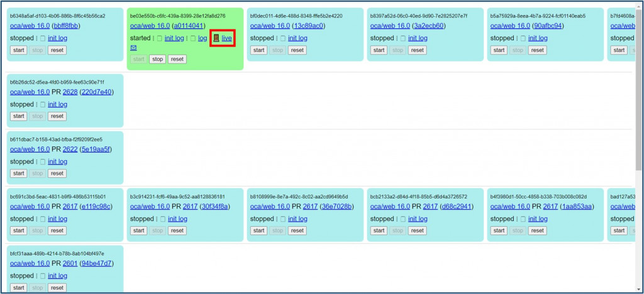Click the init log file icon on build a0114041
644x294 pixels.
click(x=159, y=38)
